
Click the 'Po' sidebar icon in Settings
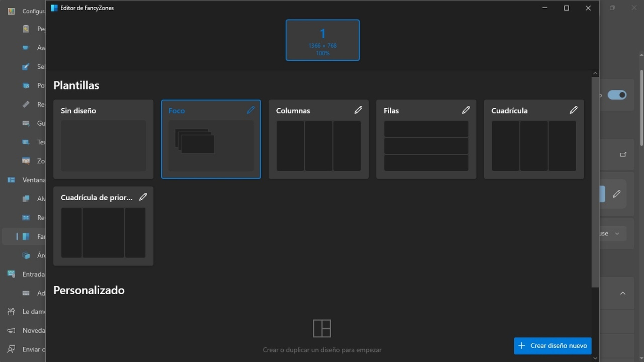pos(26,85)
